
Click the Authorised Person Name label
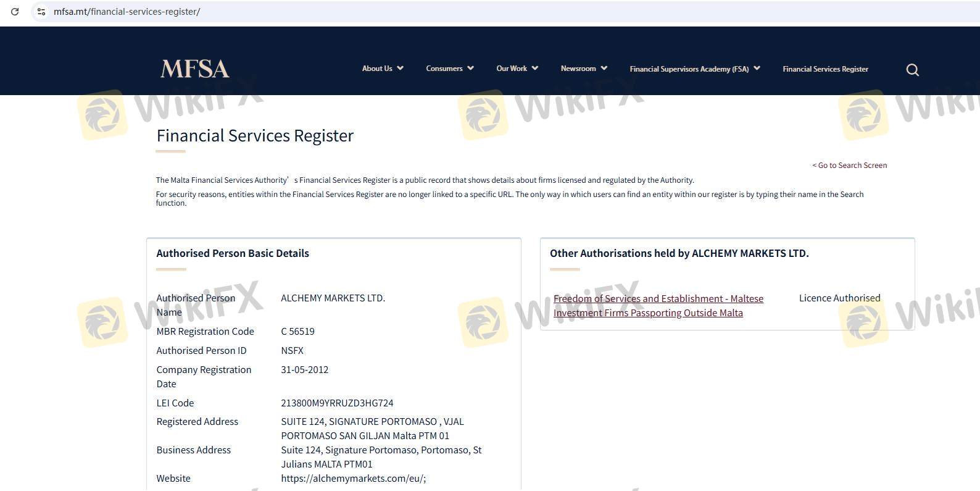[196, 305]
